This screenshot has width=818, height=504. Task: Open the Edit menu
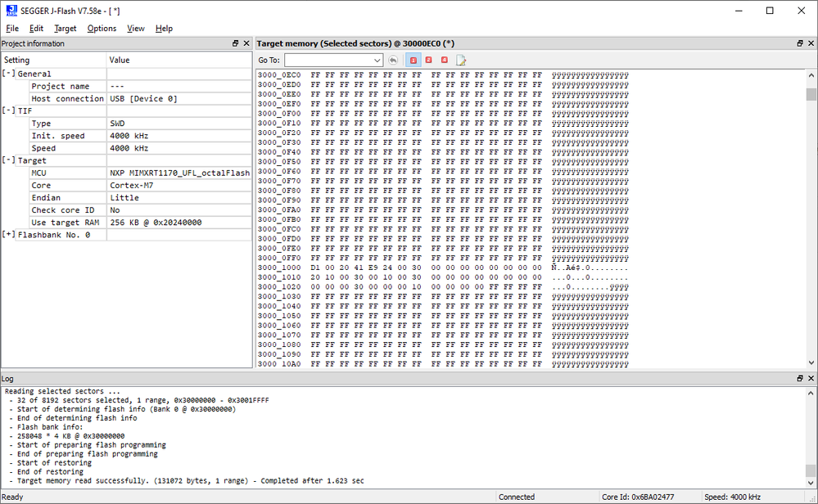[x=36, y=29]
